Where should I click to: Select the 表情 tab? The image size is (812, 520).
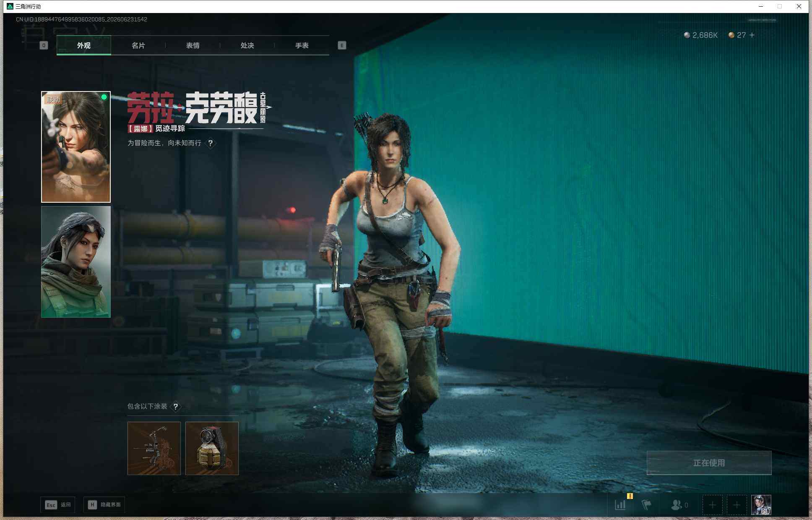click(193, 45)
